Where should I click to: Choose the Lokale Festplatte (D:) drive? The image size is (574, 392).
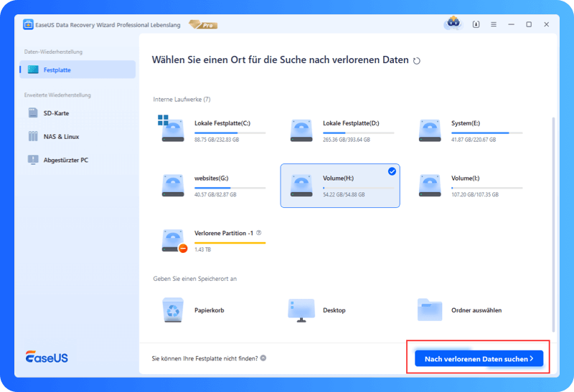tap(301, 130)
